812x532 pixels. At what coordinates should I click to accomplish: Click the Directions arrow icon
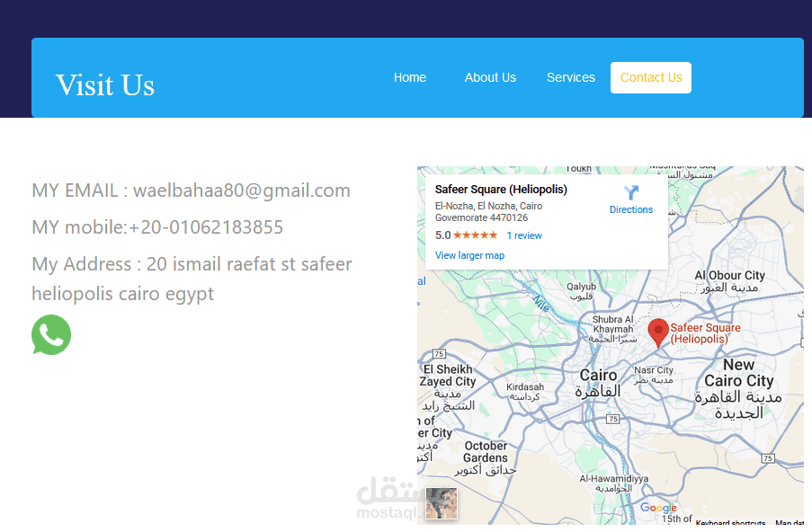point(630,192)
